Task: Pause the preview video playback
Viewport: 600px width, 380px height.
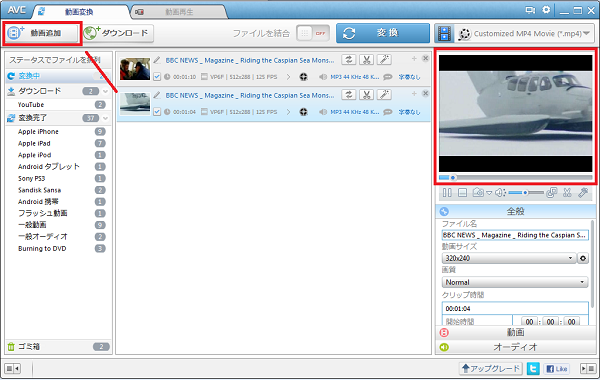Action: pyautogui.click(x=447, y=192)
